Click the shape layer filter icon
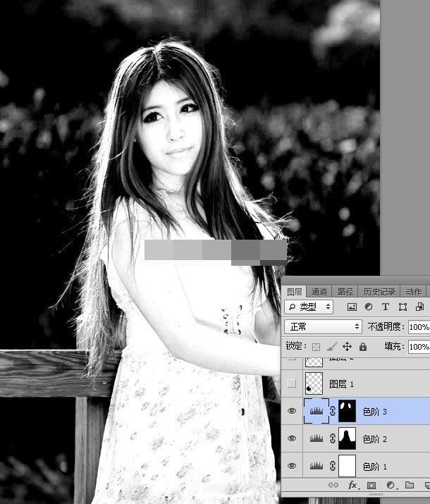 (x=403, y=307)
